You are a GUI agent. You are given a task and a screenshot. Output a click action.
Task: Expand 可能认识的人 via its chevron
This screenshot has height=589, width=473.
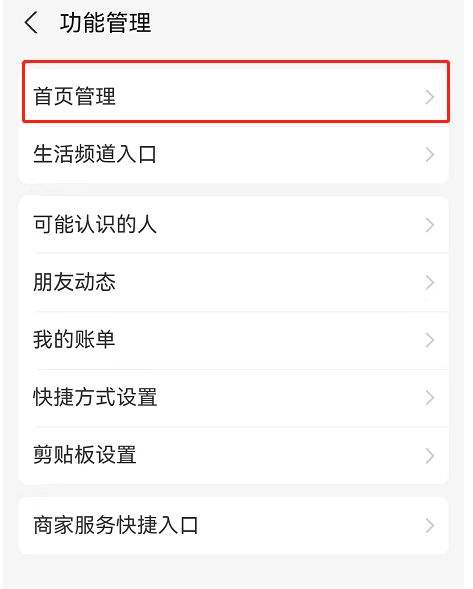point(430,225)
